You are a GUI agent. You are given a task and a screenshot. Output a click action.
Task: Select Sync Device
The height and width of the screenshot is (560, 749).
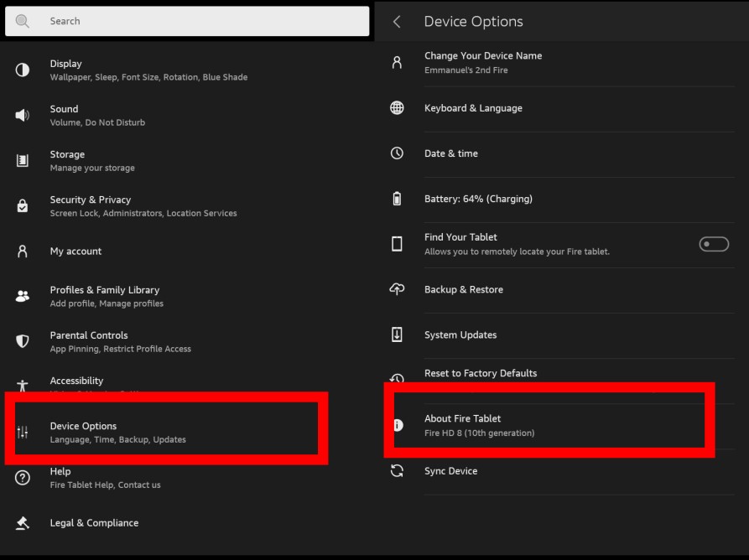[562, 471]
